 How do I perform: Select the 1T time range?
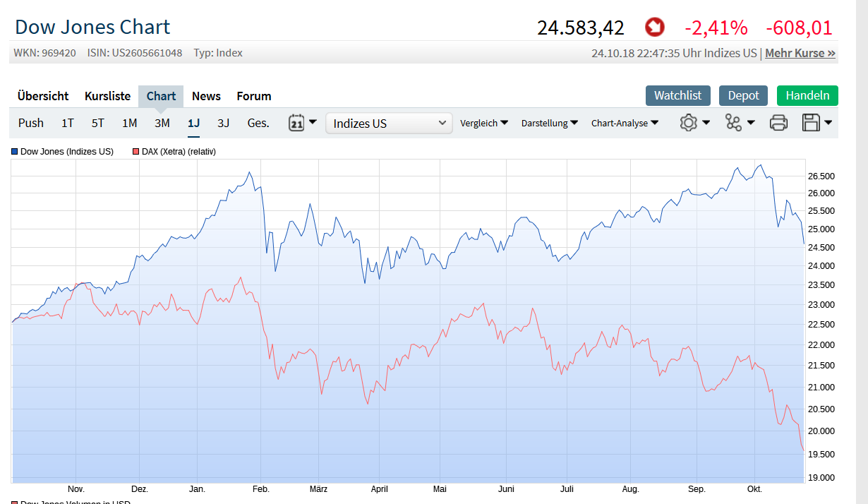point(67,123)
